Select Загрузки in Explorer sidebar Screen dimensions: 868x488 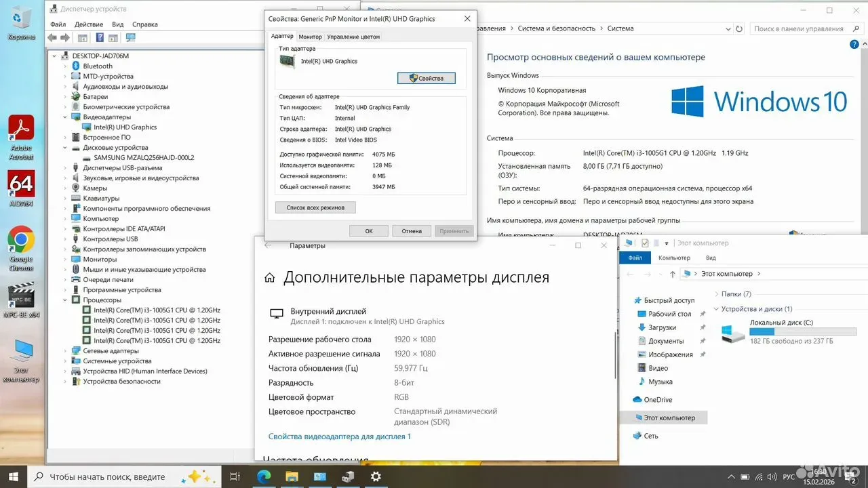tap(662, 327)
